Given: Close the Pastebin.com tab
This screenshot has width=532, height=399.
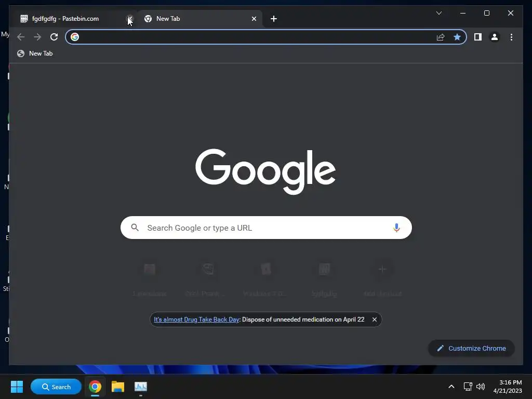Looking at the screenshot, I should [129, 19].
